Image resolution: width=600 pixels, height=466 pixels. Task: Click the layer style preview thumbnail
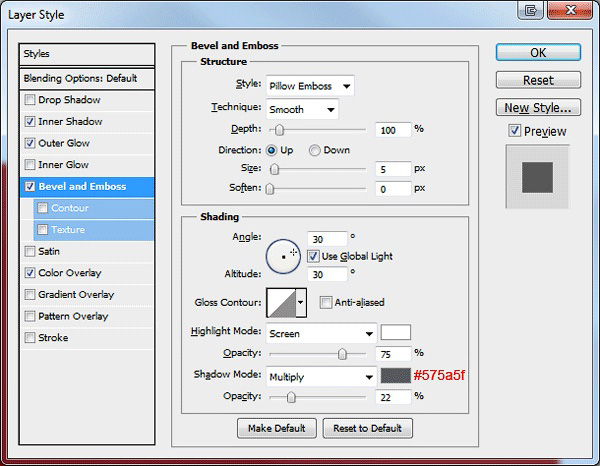[538, 177]
